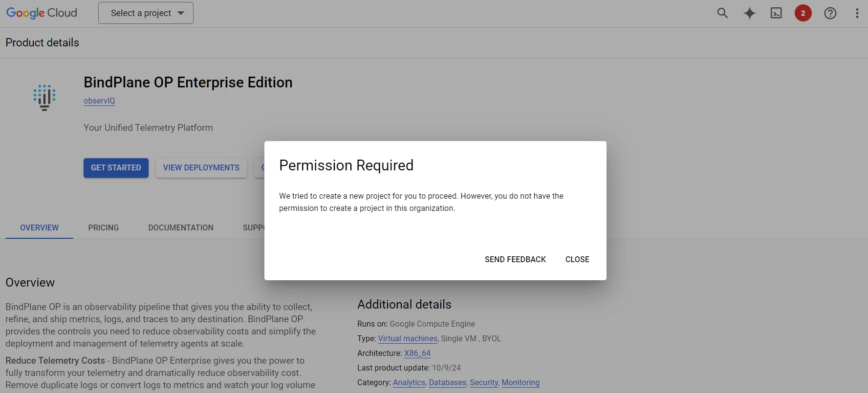Click the Permission Required dialog title

tap(346, 165)
